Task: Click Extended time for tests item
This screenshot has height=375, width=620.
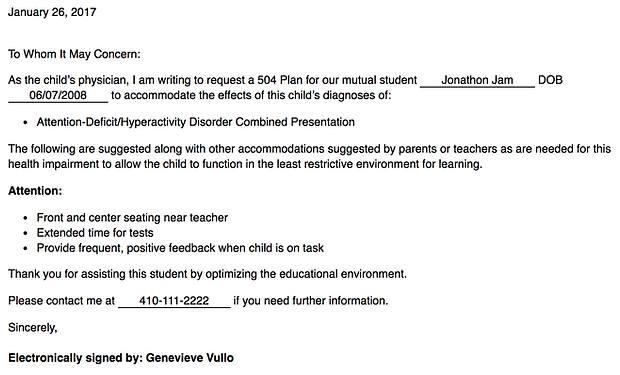Action: point(95,233)
